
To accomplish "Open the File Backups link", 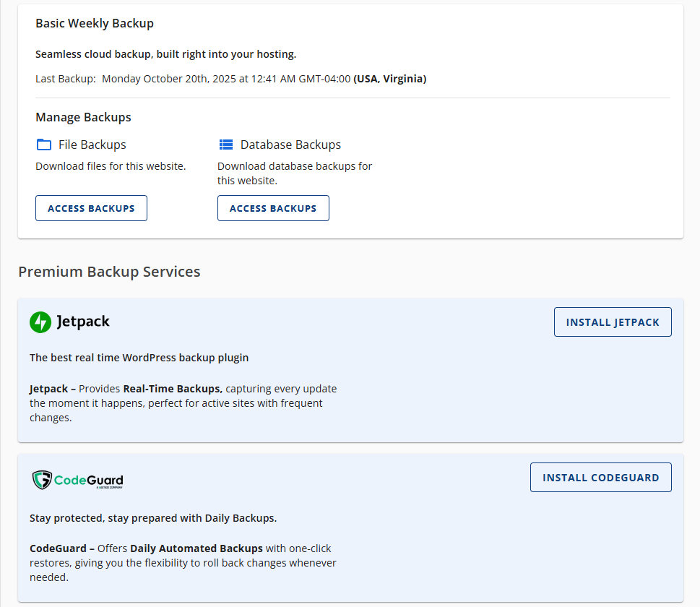I will (x=91, y=145).
